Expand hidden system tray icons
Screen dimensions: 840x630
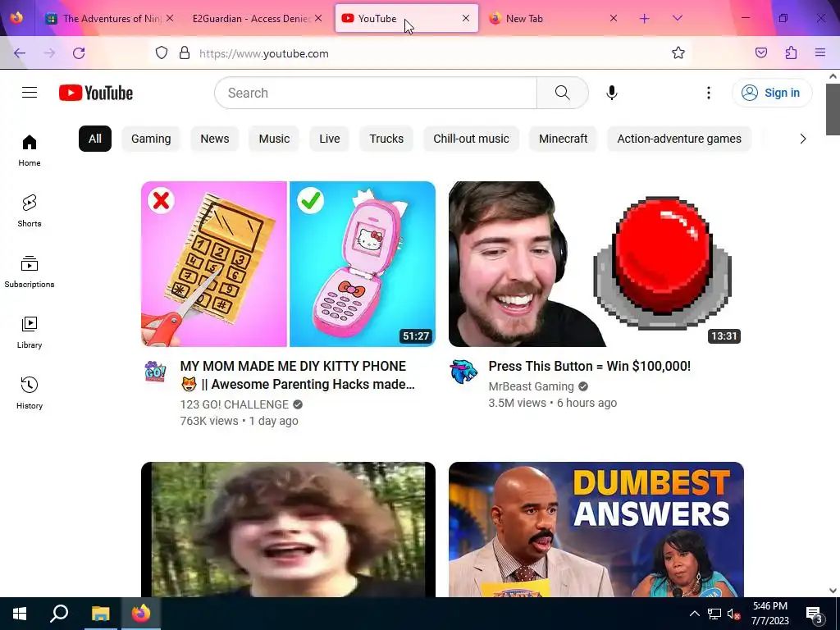click(694, 614)
